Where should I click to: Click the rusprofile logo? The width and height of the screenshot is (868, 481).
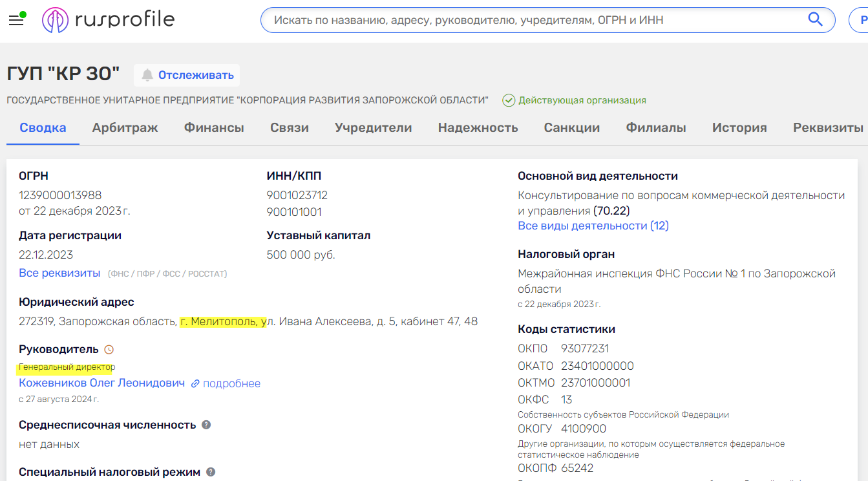(109, 20)
